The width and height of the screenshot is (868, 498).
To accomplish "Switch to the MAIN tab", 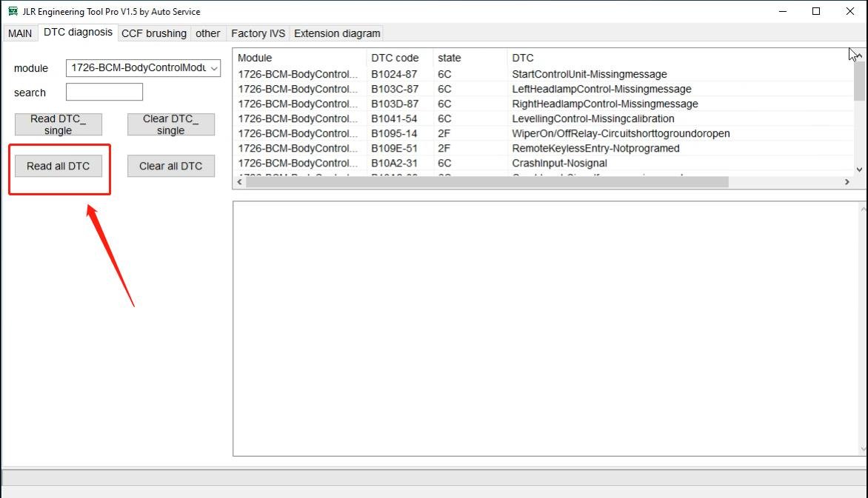I will tap(20, 33).
